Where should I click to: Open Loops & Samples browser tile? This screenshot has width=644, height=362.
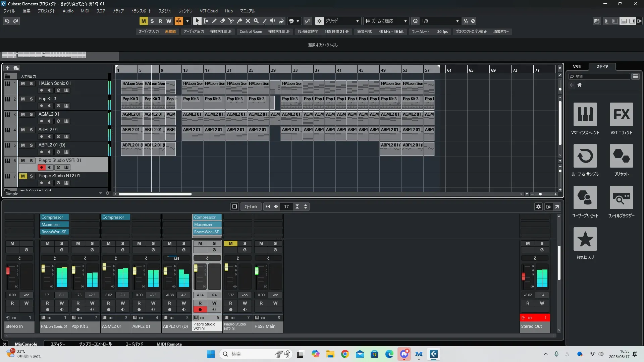pos(585,156)
